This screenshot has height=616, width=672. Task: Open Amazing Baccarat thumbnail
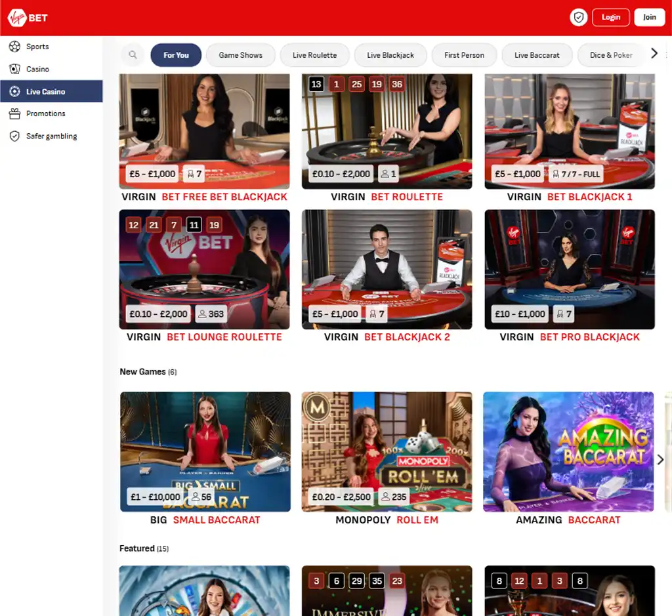[x=568, y=451]
